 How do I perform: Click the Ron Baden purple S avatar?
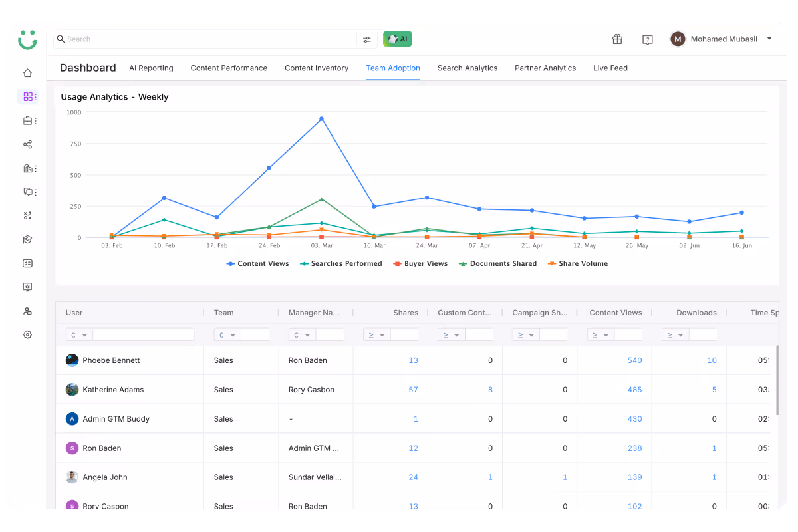72,448
